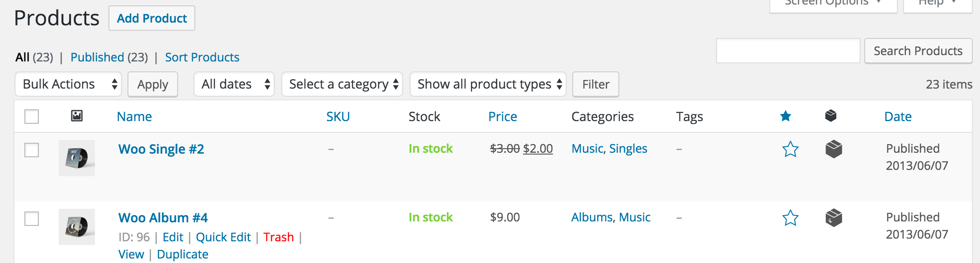Expand the All dates filter dropdown
This screenshot has width=980, height=263.
click(x=234, y=84)
